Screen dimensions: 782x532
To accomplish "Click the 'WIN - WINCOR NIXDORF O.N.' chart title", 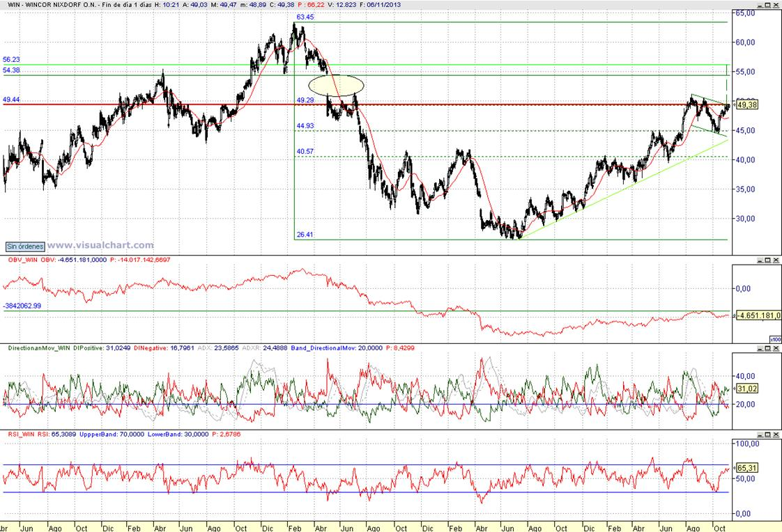I will [x=53, y=4].
